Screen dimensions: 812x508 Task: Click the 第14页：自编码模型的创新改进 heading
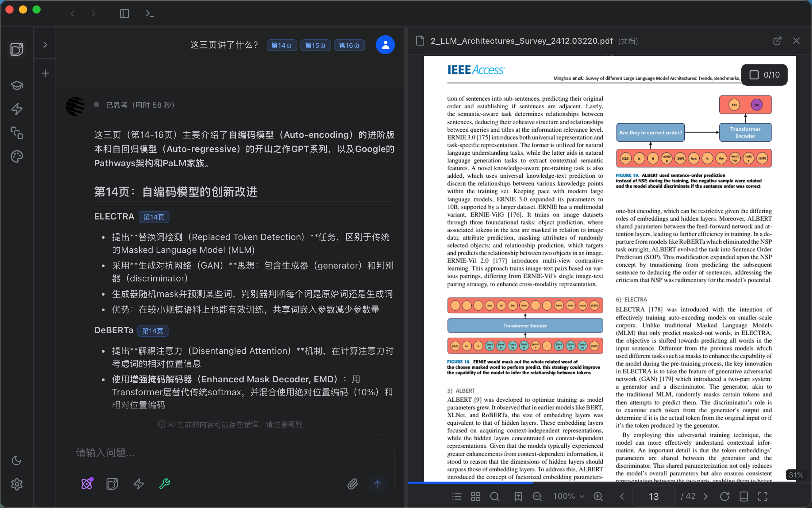176,192
